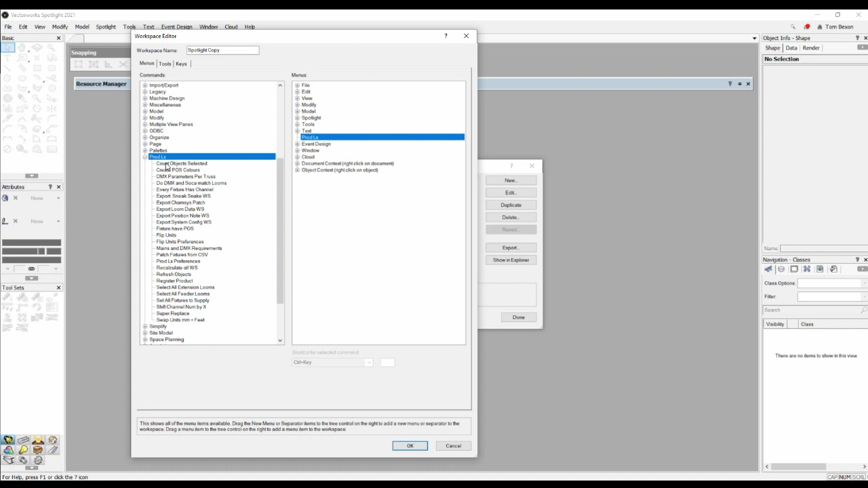This screenshot has height=488, width=868.
Task: Click the Workspace Editor help question mark
Action: [446, 36]
